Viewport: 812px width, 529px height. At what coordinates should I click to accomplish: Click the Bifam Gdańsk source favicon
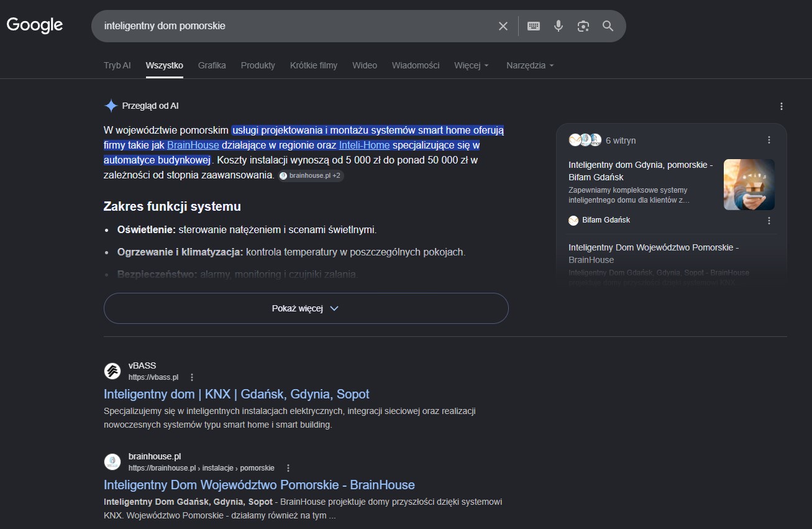click(x=573, y=220)
